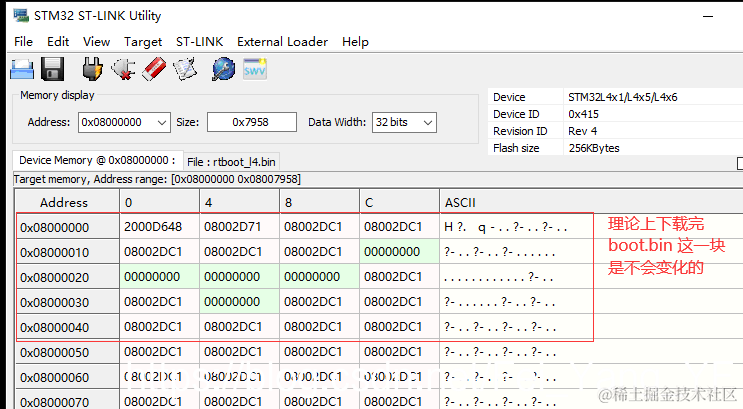
Task: Click the column 0 header
Action: 160,202
